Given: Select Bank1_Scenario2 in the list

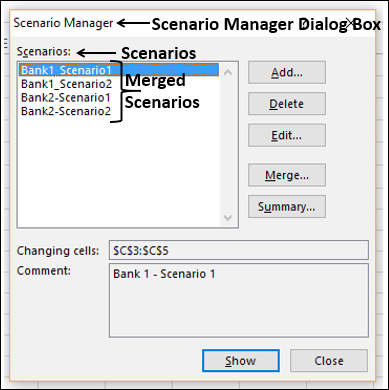Looking at the screenshot, I should pyautogui.click(x=67, y=84).
